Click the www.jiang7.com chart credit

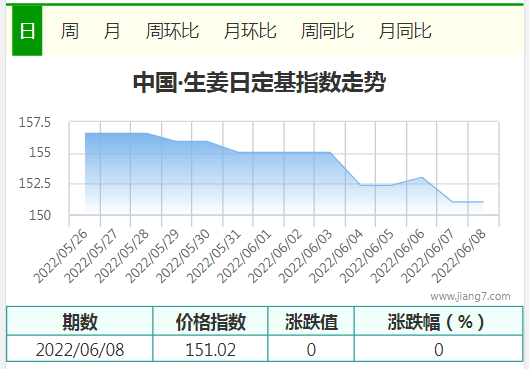[x=470, y=296]
